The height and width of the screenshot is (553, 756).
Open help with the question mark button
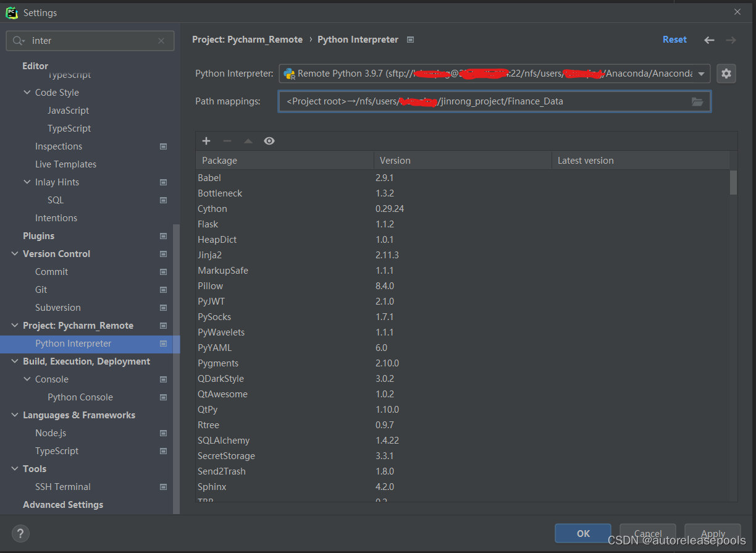tap(20, 533)
